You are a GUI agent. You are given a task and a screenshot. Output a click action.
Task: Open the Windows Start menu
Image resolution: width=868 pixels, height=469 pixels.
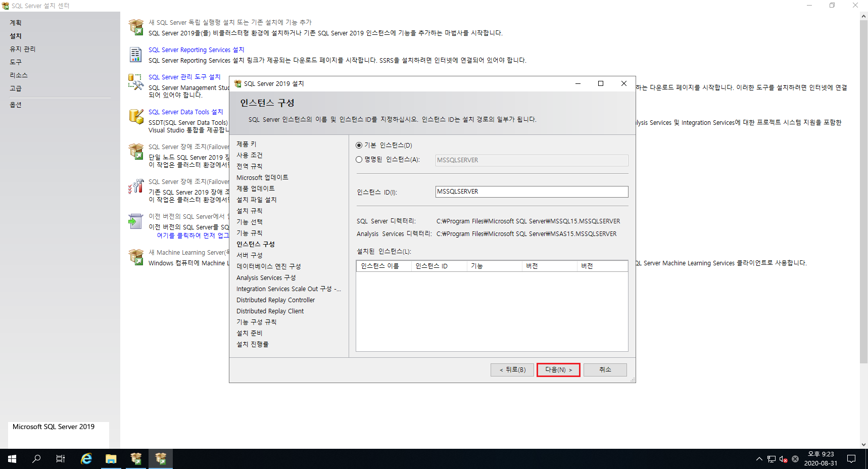12,459
